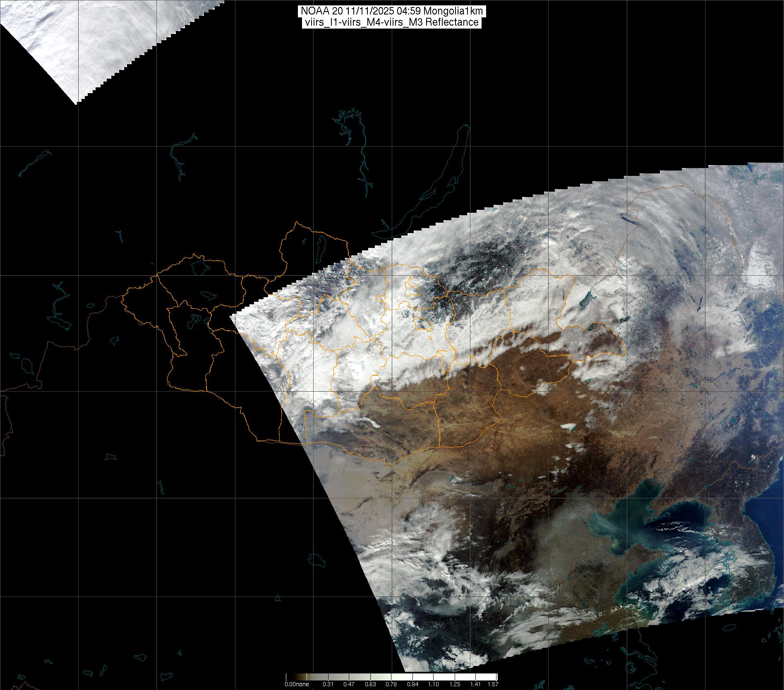Click the "0.00none" colorbar label
This screenshot has width=784, height=690.
coord(297,685)
